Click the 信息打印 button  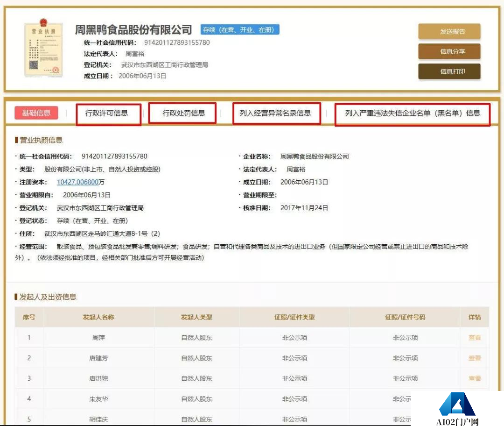(x=449, y=71)
